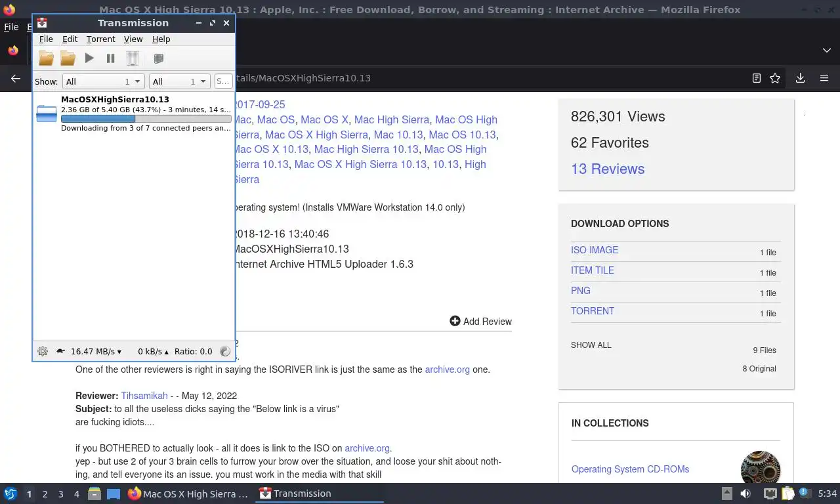Toggle turtle alternative speed limits
The image size is (840, 504).
[x=60, y=351]
